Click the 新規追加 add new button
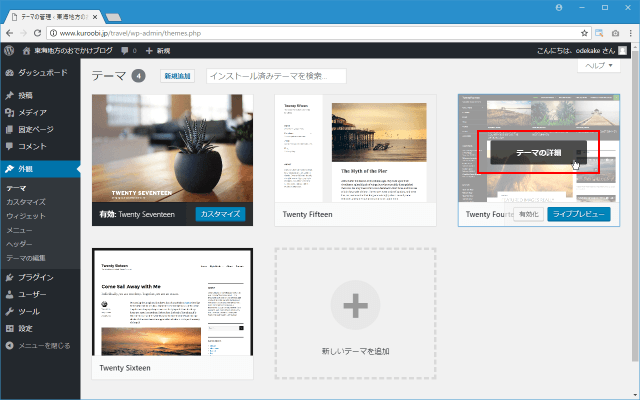The width and height of the screenshot is (640, 400). click(x=177, y=76)
